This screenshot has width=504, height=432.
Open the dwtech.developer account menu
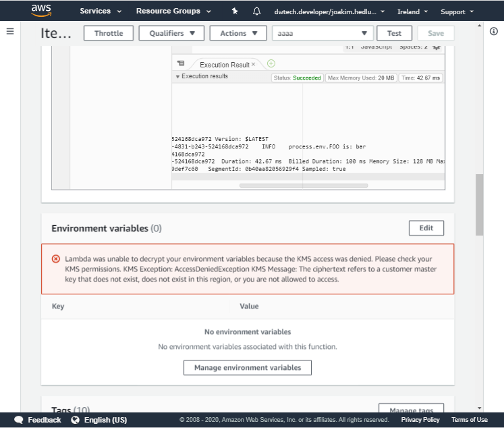pyautogui.click(x=329, y=12)
